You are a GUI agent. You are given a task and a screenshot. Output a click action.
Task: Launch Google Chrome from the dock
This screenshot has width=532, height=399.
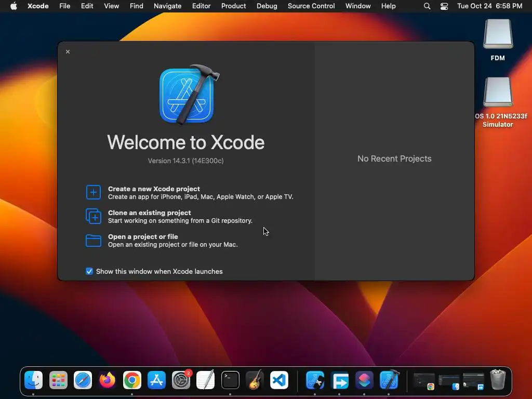coord(132,380)
